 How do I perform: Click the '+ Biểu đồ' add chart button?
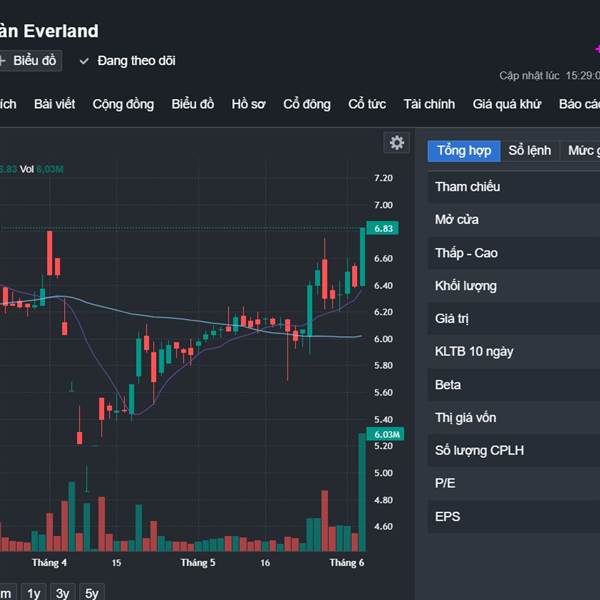pos(29,61)
